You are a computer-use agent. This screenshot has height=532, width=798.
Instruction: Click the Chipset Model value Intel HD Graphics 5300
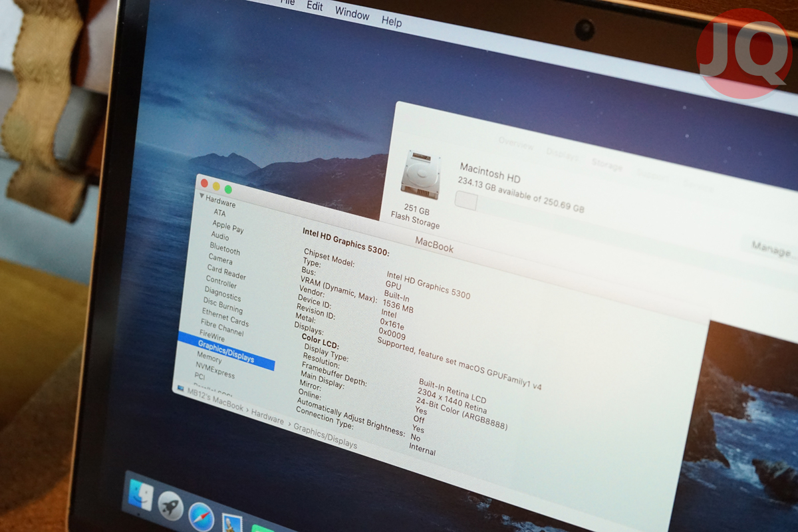(x=429, y=284)
